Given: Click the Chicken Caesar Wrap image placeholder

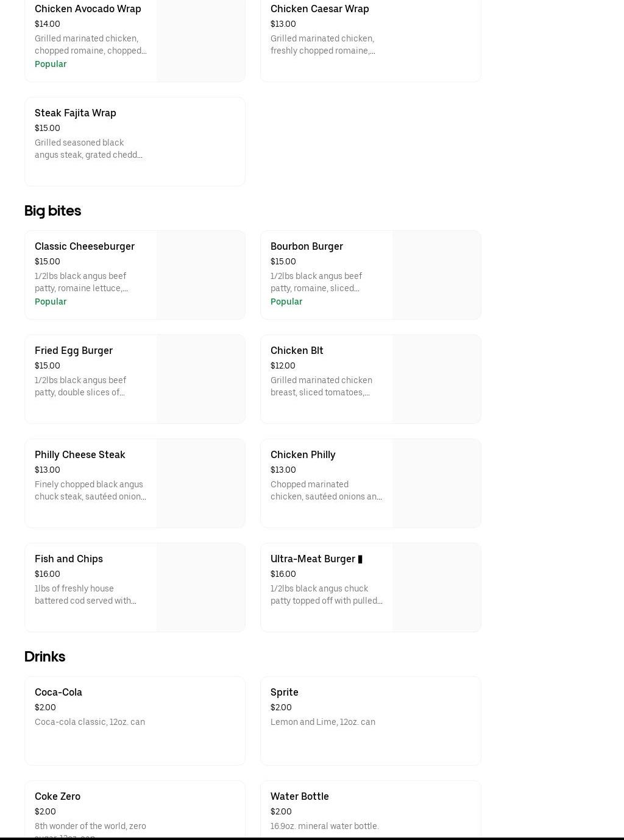Looking at the screenshot, I should tap(436, 40).
